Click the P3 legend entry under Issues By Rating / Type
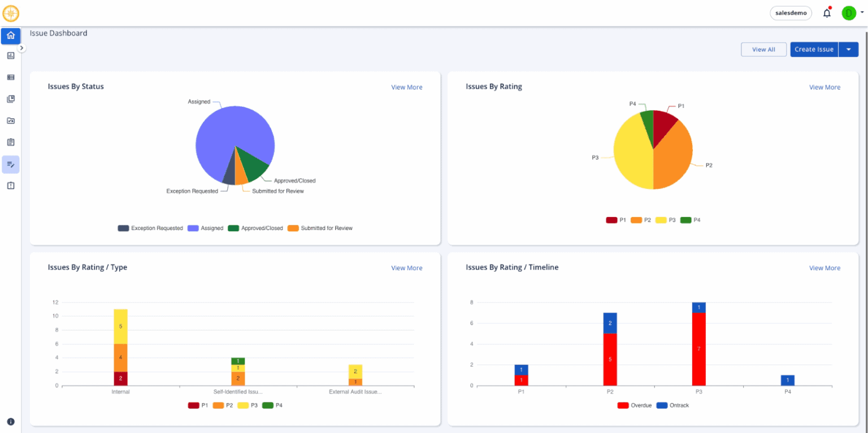The image size is (868, 433). tap(248, 405)
